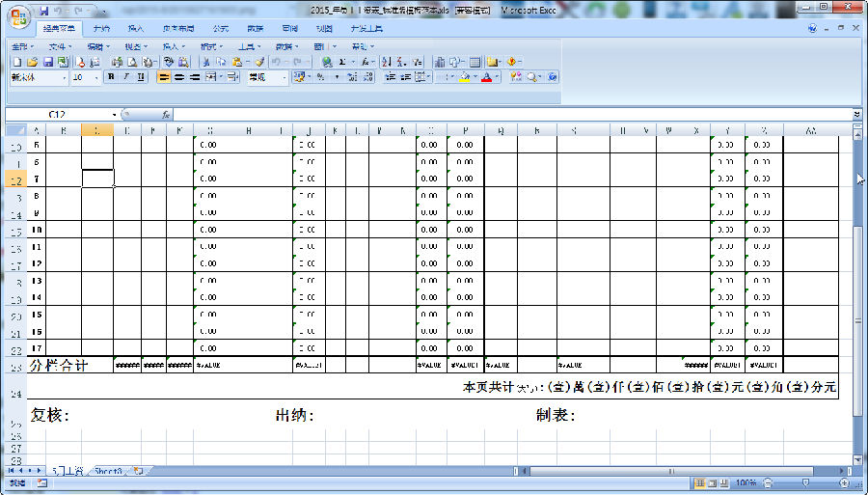The image size is (868, 495).
Task: Switch to the 开发工具 ribbon tab
Action: click(366, 28)
